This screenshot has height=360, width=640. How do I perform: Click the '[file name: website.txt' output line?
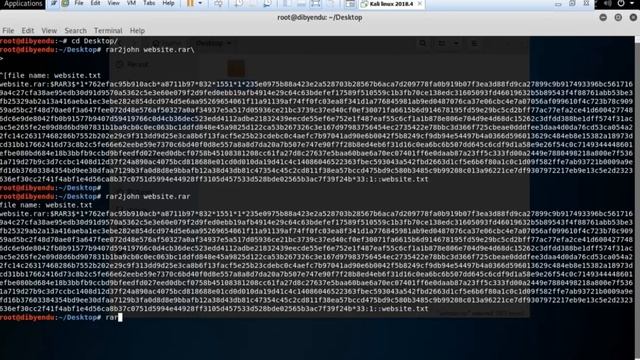click(50, 76)
